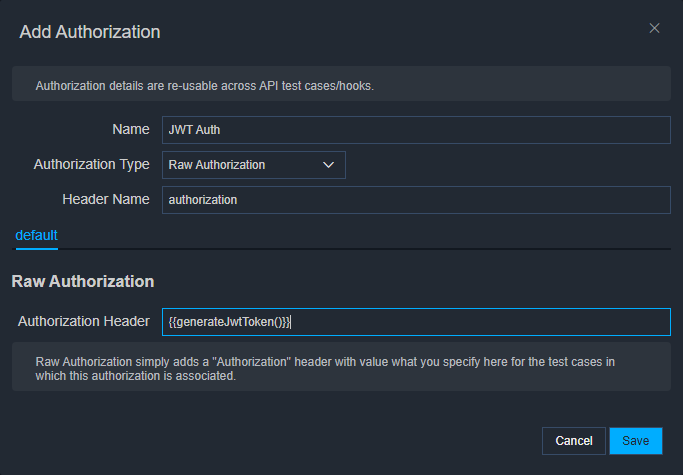The width and height of the screenshot is (683, 475).
Task: Click the word authorization in Header Name
Action: [x=203, y=200]
